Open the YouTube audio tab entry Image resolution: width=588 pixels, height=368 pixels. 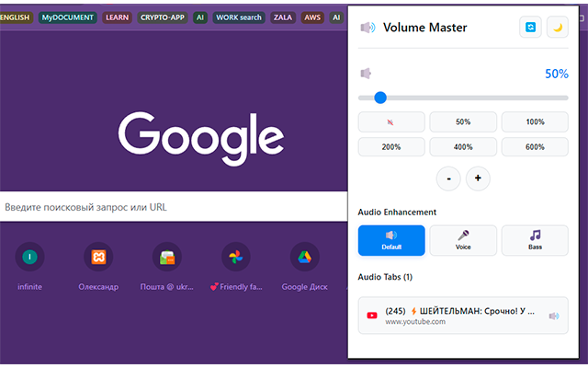point(463,316)
